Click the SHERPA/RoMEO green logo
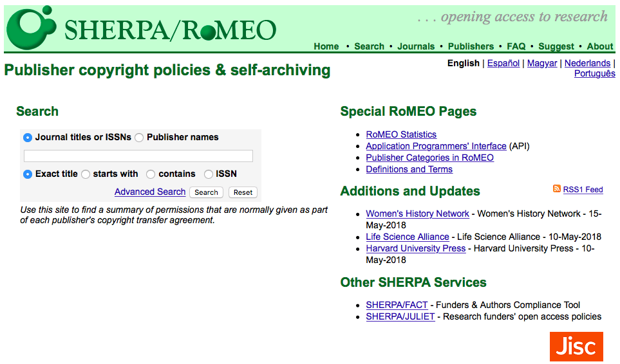Image resolution: width=620 pixels, height=364 pixels. (x=141, y=28)
